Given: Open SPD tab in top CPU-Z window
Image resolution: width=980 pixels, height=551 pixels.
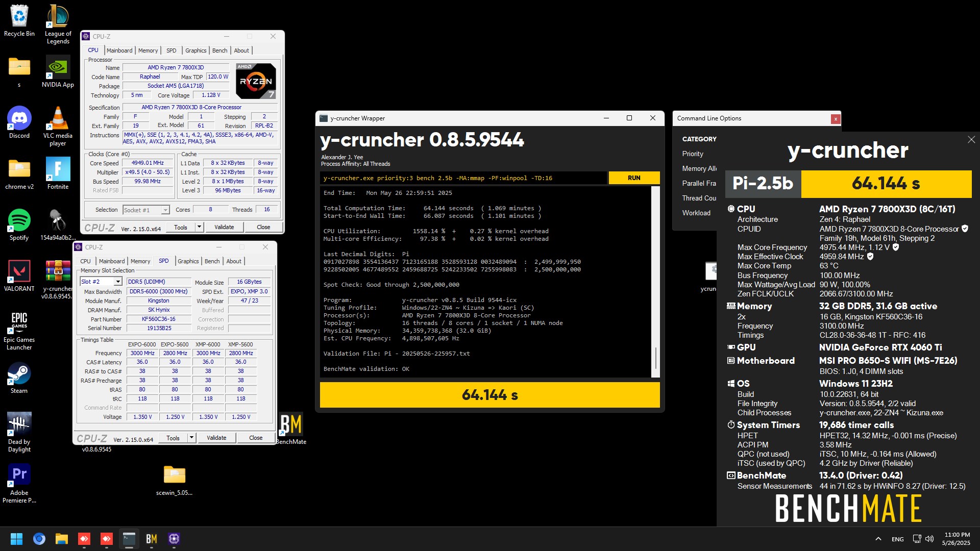Looking at the screenshot, I should click(x=171, y=51).
